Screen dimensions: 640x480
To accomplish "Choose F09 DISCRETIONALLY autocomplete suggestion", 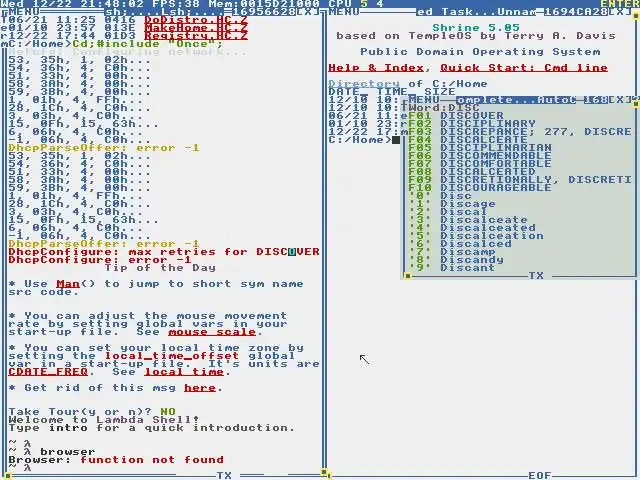I will 520,180.
